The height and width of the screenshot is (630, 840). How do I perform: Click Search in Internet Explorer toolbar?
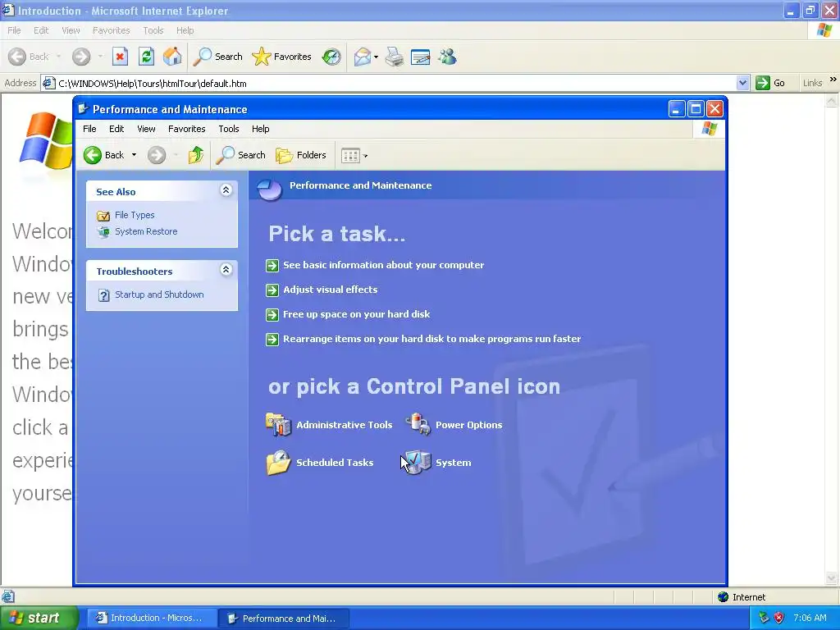[x=218, y=57]
